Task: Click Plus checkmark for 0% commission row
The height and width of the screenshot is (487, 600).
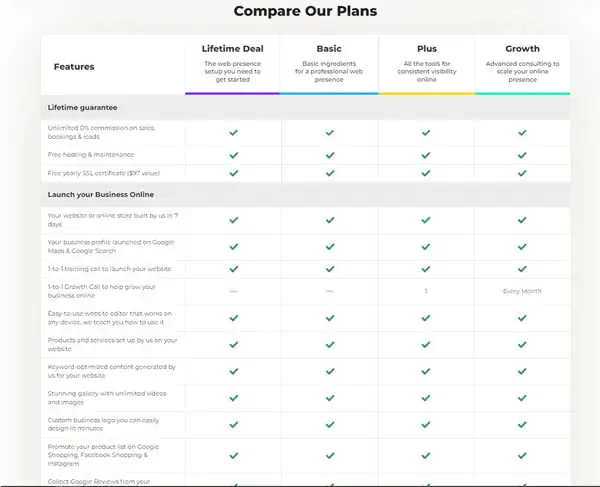Action: tap(426, 133)
